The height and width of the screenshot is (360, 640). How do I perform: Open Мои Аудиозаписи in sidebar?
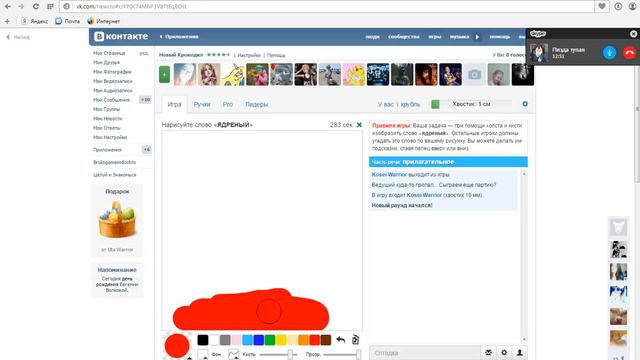click(113, 91)
